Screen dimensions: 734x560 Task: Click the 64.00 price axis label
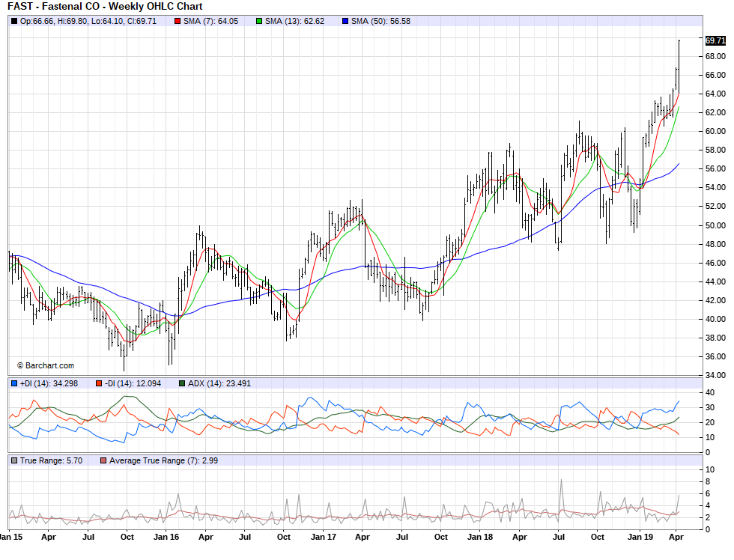point(715,94)
